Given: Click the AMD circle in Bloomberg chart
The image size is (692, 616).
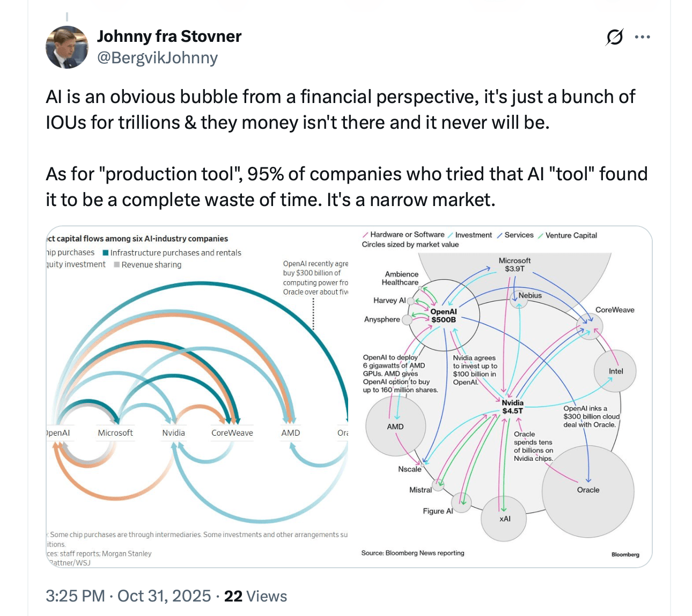Looking at the screenshot, I should pos(395,427).
